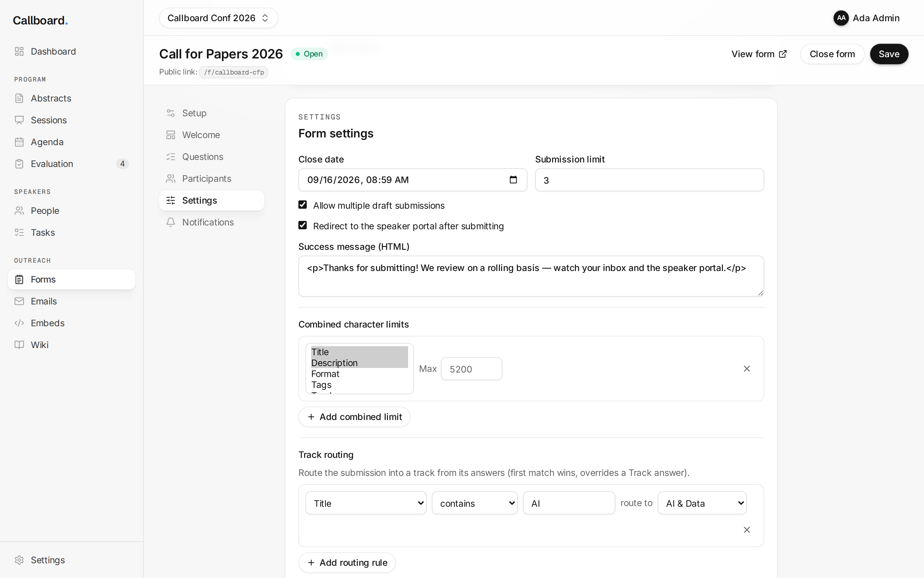Image resolution: width=924 pixels, height=578 pixels.
Task: Open the Setup section
Action: 211,113
